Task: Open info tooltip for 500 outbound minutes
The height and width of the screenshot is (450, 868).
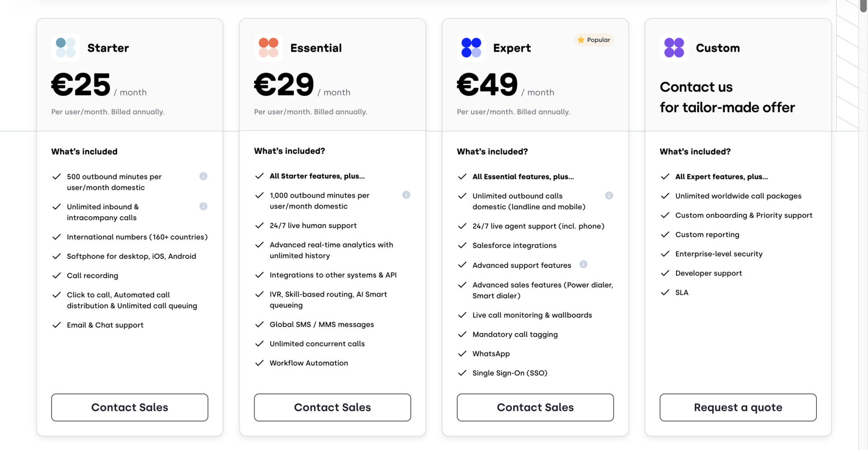Action: pyautogui.click(x=203, y=176)
